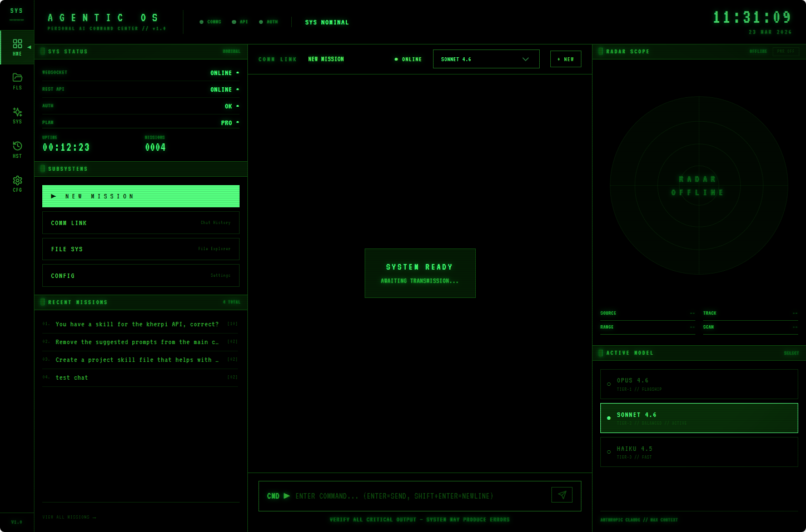Start a NEW MISSION from subsystems
806x532 pixels.
141,196
